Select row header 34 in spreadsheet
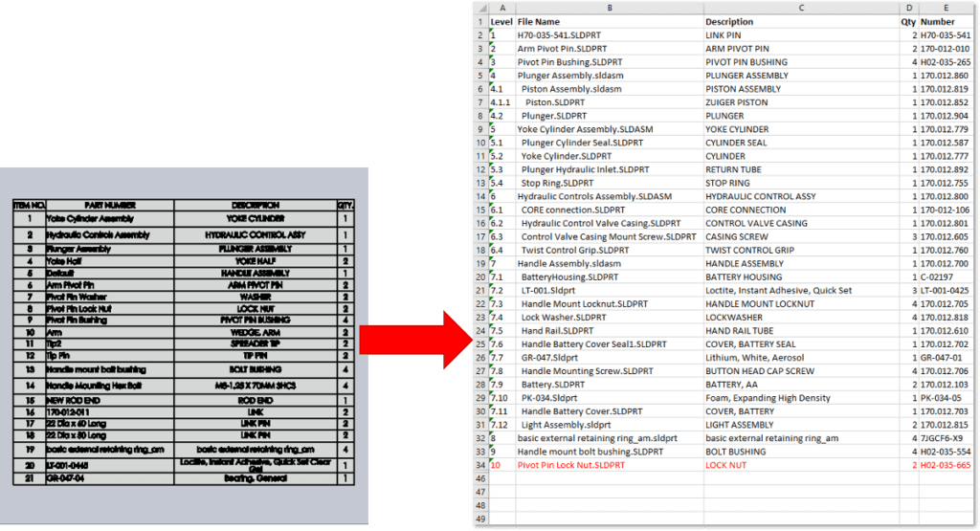Image resolution: width=980 pixels, height=531 pixels. pos(481,465)
